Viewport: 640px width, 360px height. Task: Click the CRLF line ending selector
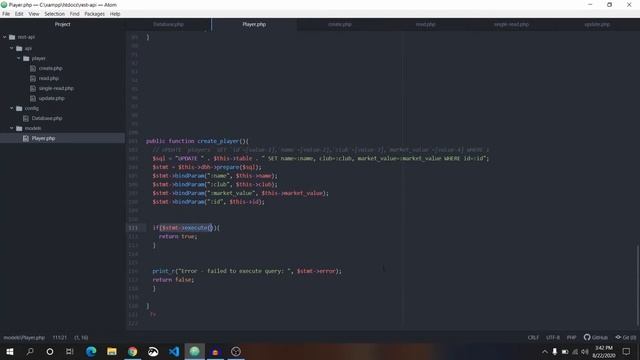[533, 338]
